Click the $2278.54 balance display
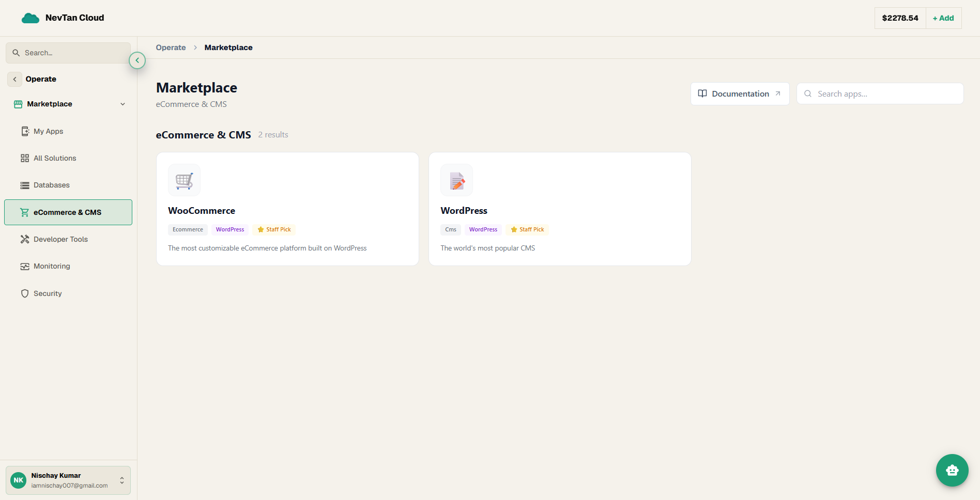 [900, 18]
